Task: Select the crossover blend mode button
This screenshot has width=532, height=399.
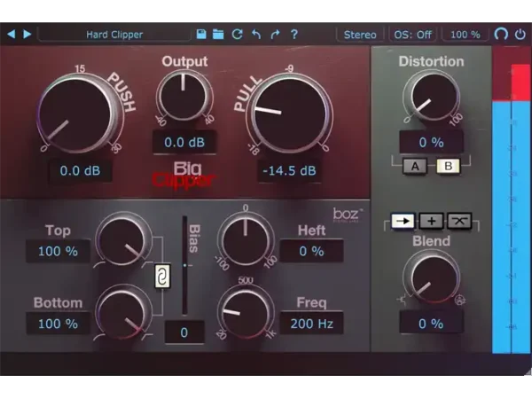Action: click(x=459, y=222)
